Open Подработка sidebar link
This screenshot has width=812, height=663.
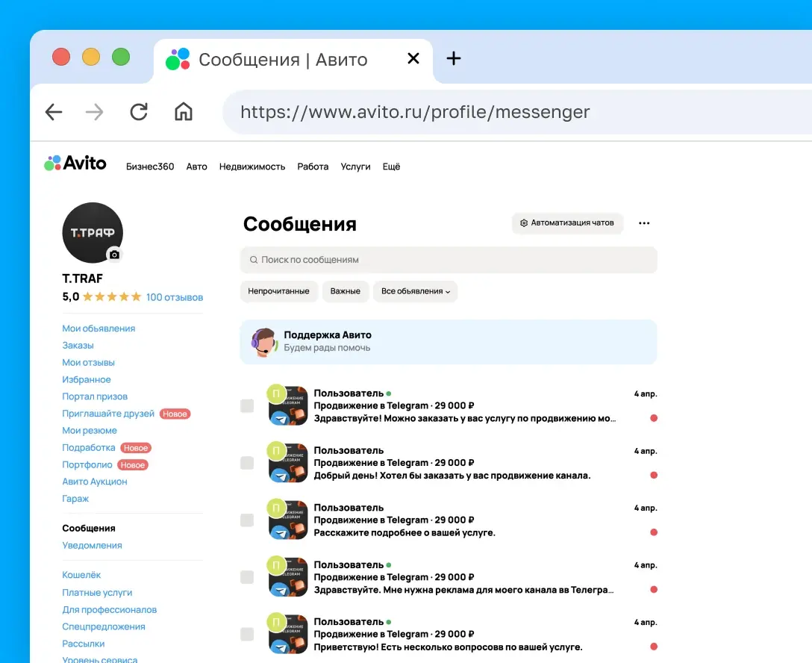[x=89, y=447]
